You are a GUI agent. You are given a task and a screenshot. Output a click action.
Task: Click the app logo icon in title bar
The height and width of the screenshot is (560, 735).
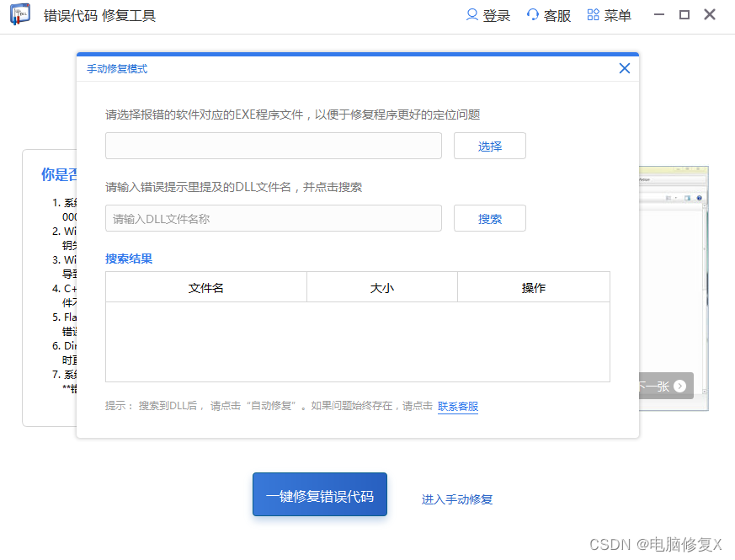click(x=20, y=14)
